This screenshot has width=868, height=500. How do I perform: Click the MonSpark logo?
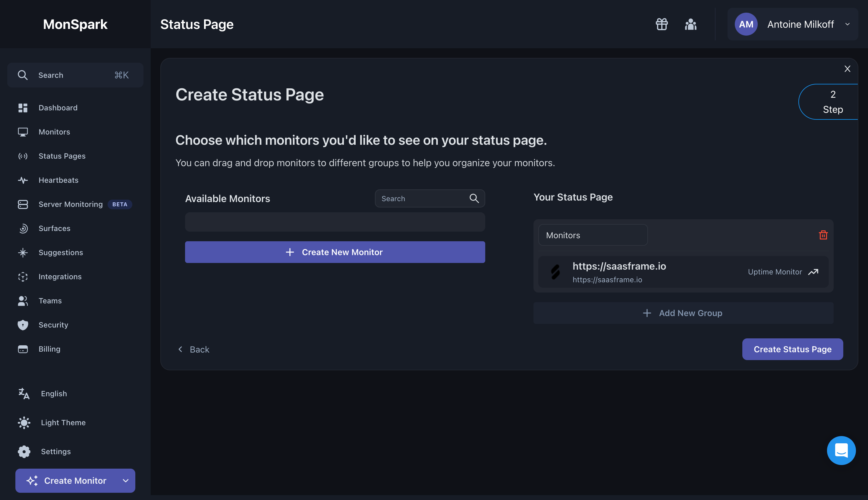tap(75, 24)
